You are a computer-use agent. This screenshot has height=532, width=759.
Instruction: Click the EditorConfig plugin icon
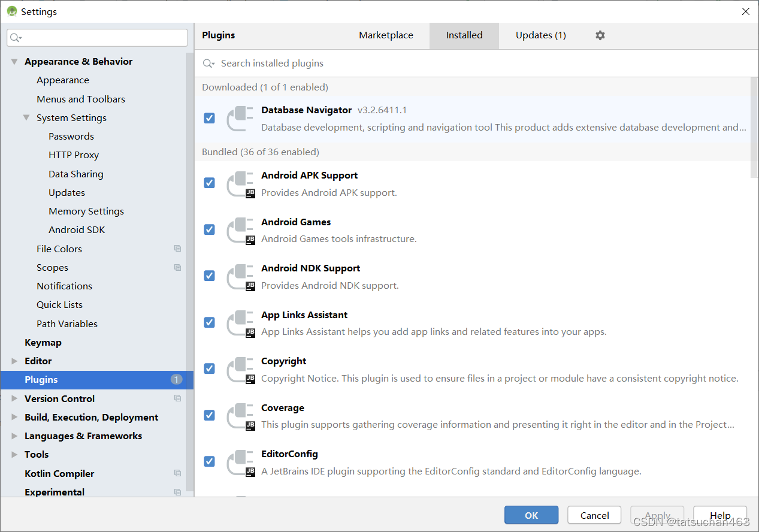pos(240,463)
